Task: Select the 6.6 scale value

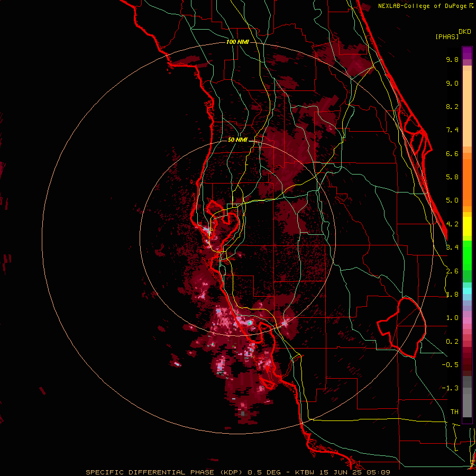Action: pyautogui.click(x=452, y=153)
